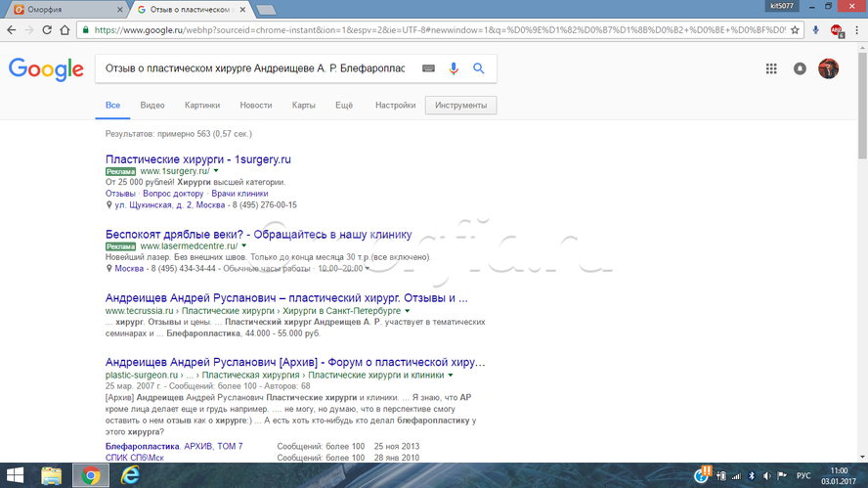868x488 pixels.
Task: Open Bluetooth tray icon
Action: 752,476
